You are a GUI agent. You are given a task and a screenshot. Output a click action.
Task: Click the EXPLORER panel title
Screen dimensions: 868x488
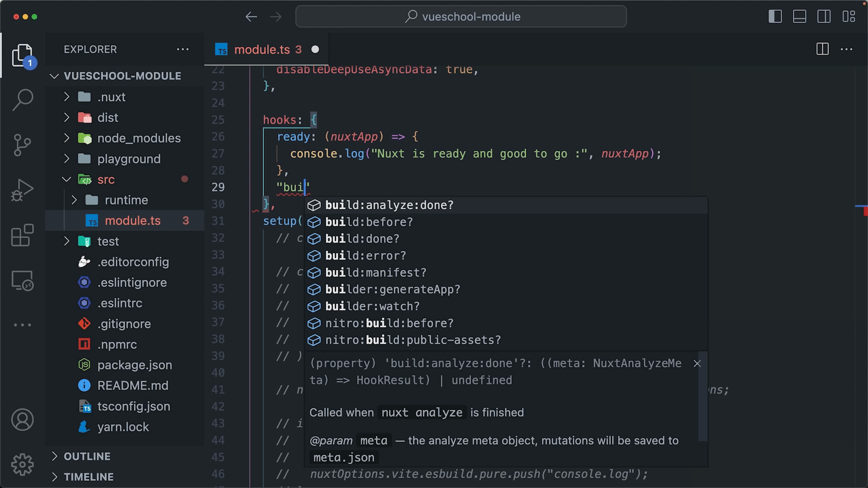pos(90,49)
